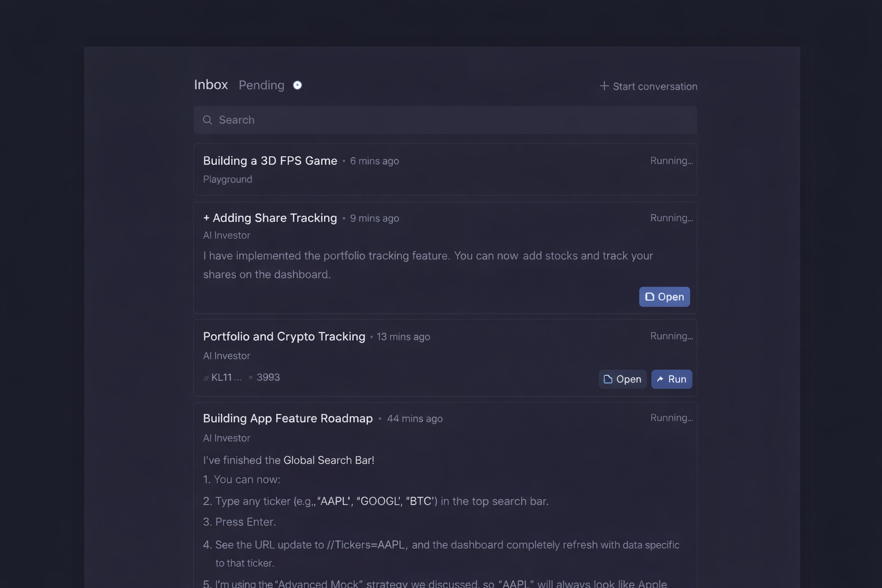Image resolution: width=882 pixels, height=588 pixels.
Task: Click the Global Search Bar highlighted text
Action: 328,460
